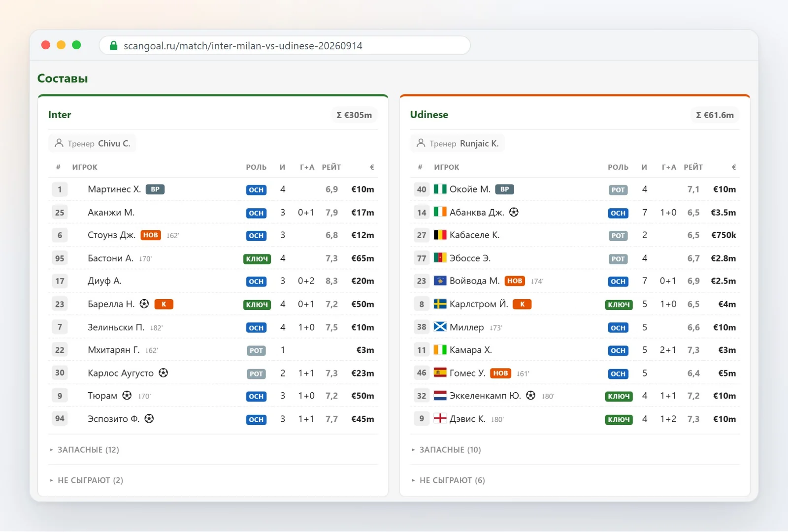Screen dimensions: 788x532
Task: Click the €3.5m value for Абанква Дж.
Action: pos(723,212)
